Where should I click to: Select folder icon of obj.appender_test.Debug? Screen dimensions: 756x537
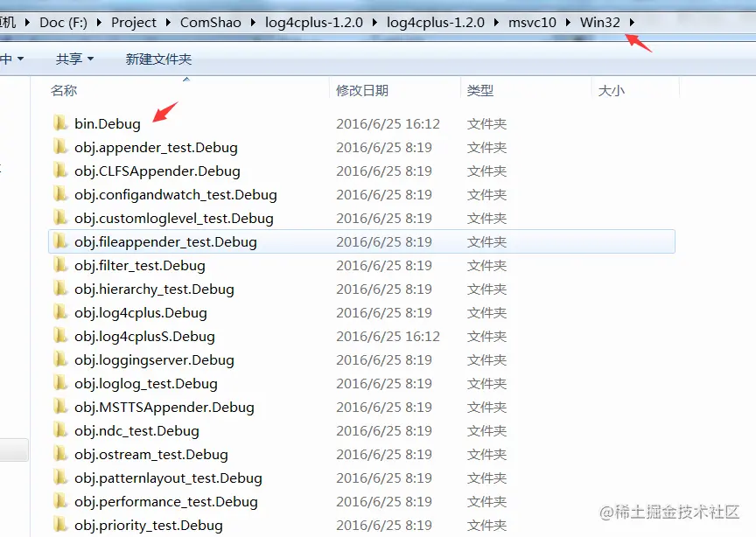59,147
